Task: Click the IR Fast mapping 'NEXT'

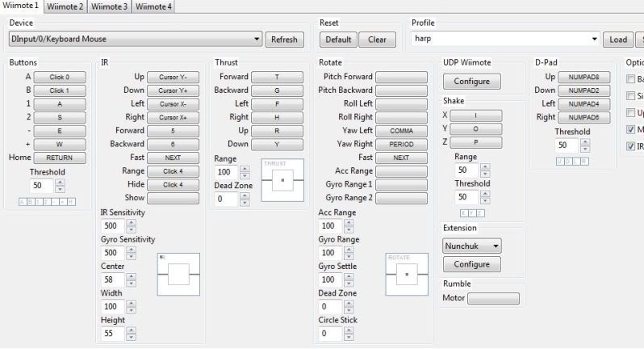Action: 173,158
